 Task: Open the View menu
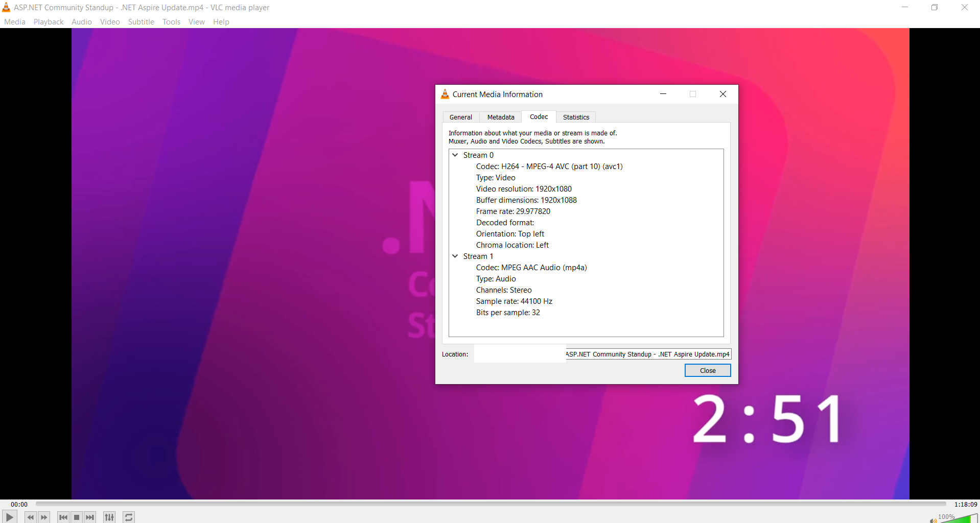tap(197, 22)
